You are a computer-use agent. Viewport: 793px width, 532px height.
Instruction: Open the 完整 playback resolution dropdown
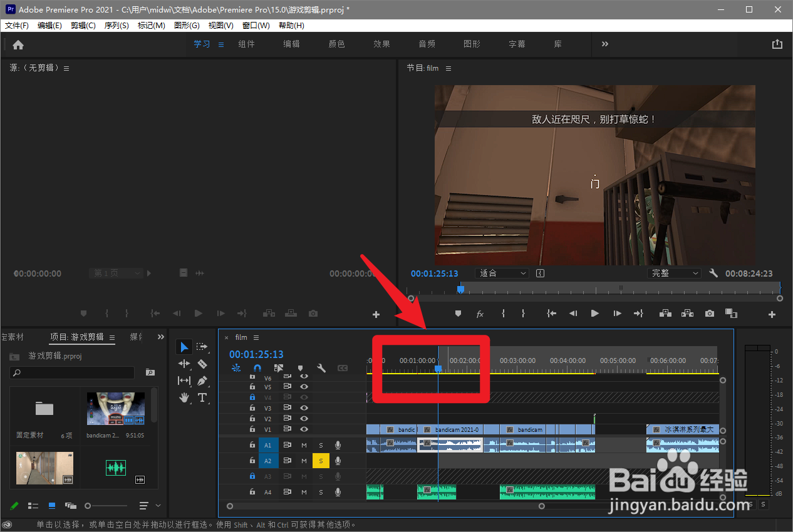(674, 273)
